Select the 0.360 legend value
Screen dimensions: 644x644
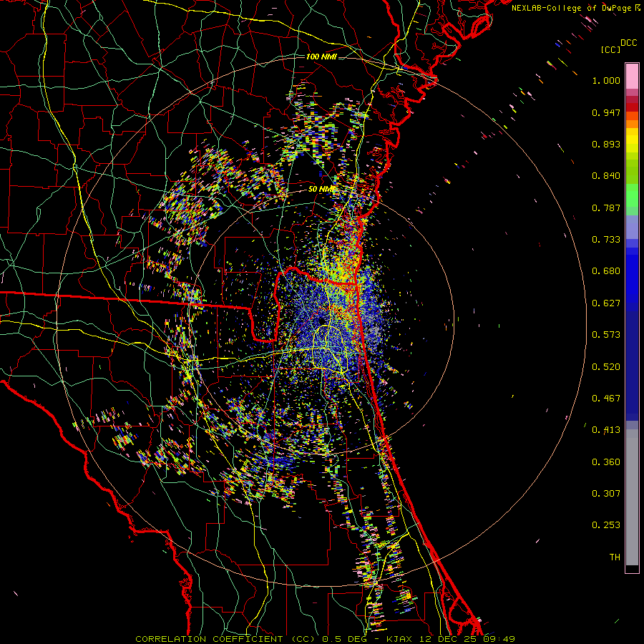[606, 462]
